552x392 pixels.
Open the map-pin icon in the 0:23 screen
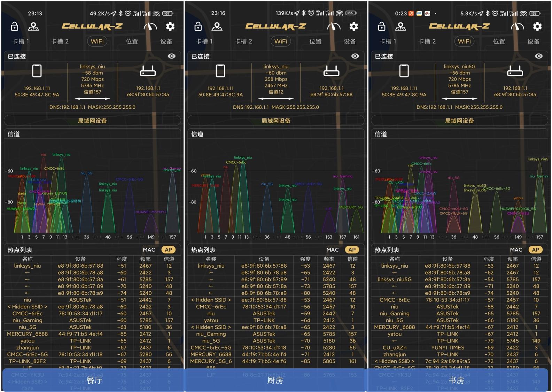pyautogui.click(x=401, y=26)
